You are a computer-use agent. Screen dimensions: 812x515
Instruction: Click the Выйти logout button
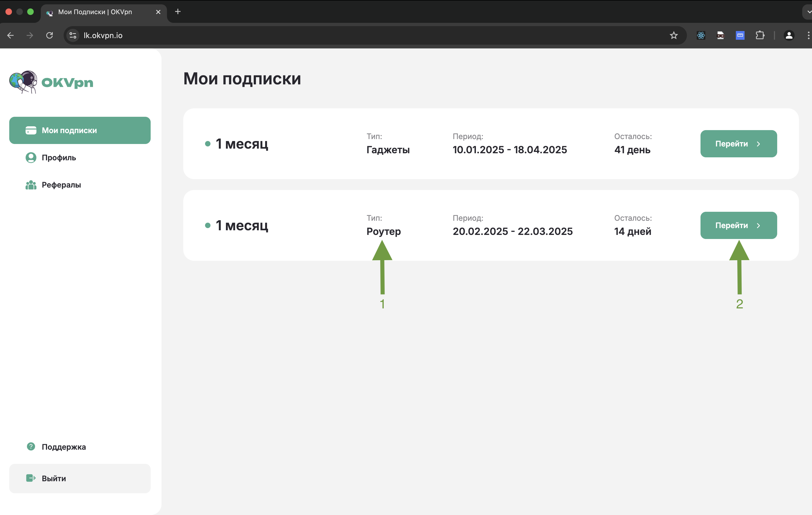point(80,478)
